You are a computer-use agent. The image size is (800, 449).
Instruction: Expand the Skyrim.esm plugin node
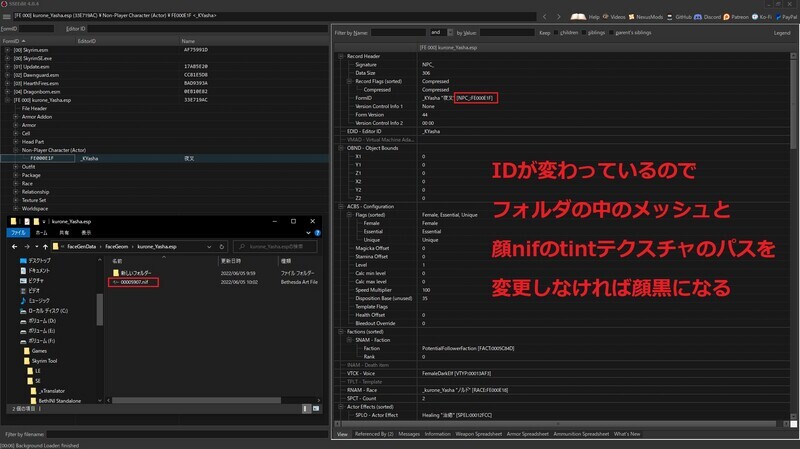[7, 50]
